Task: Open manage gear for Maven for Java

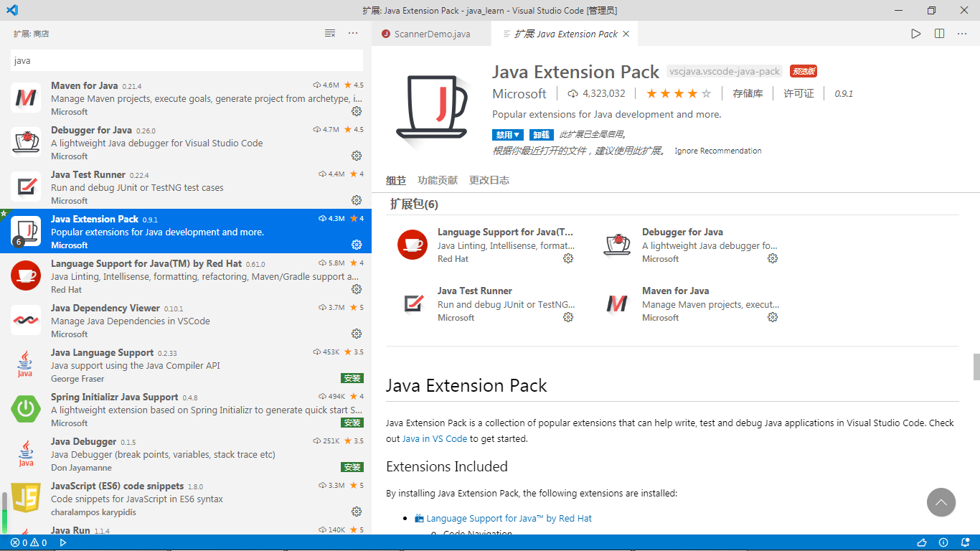Action: 357,111
